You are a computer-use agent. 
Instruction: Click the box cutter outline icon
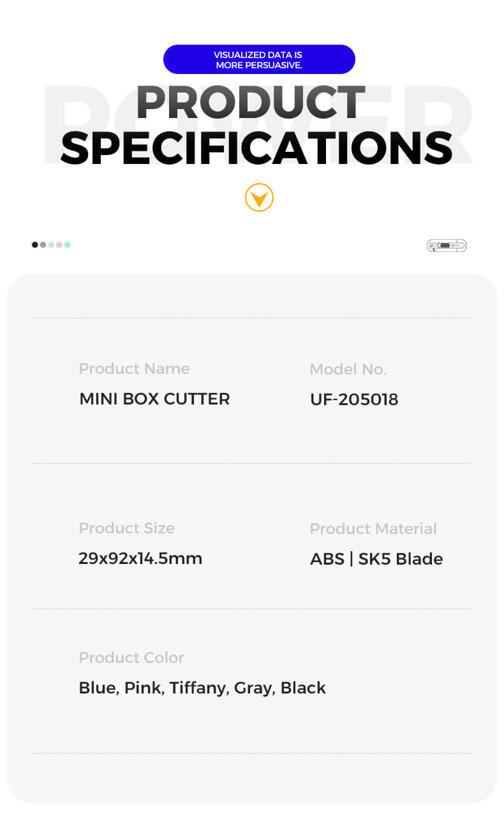coord(447,246)
